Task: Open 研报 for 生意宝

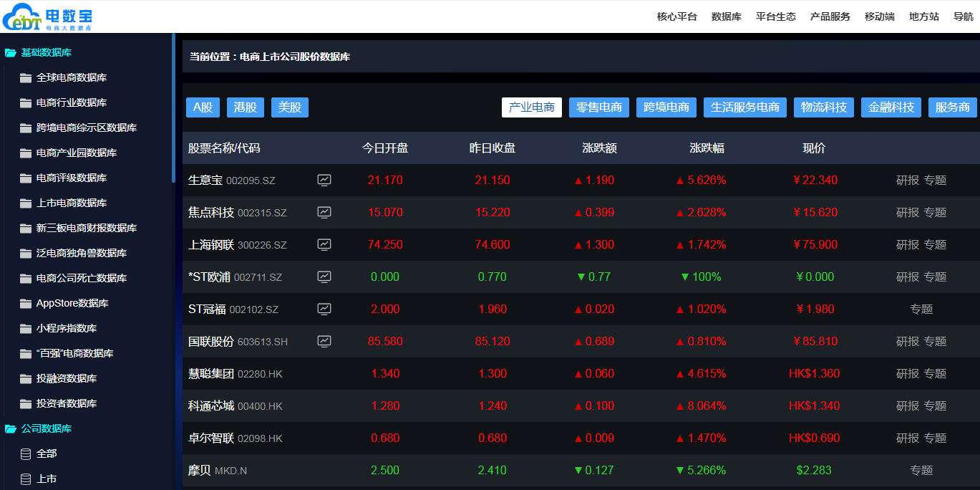Action: point(908,180)
